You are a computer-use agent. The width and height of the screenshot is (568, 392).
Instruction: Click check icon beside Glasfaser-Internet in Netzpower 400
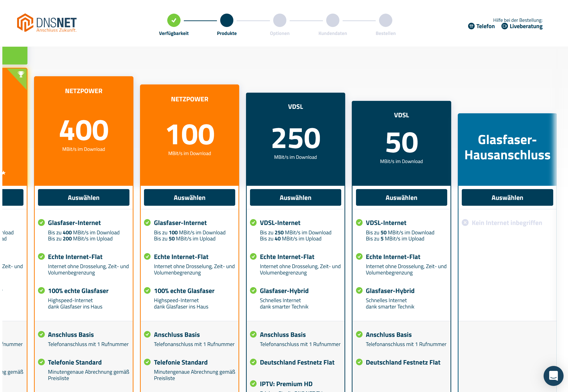pos(42,223)
